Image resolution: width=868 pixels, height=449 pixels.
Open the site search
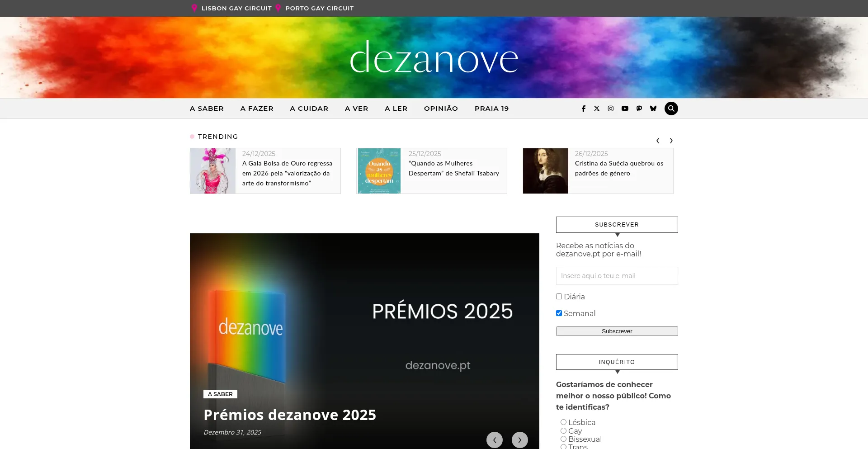(671, 109)
